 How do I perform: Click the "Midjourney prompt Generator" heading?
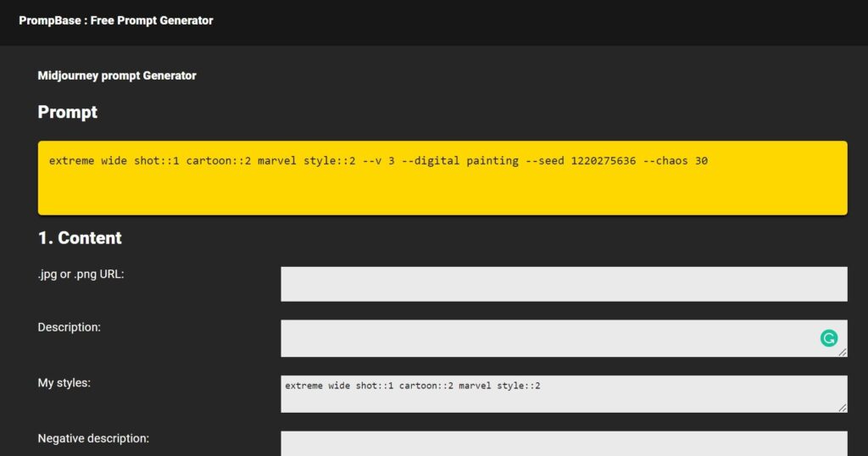pos(117,75)
